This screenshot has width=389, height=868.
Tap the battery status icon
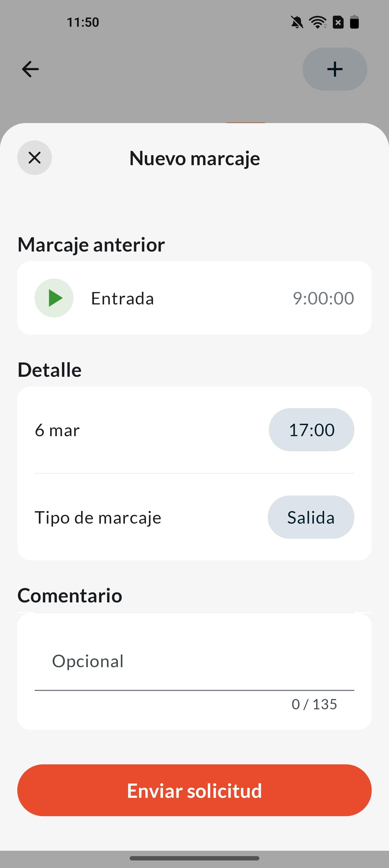pyautogui.click(x=354, y=23)
